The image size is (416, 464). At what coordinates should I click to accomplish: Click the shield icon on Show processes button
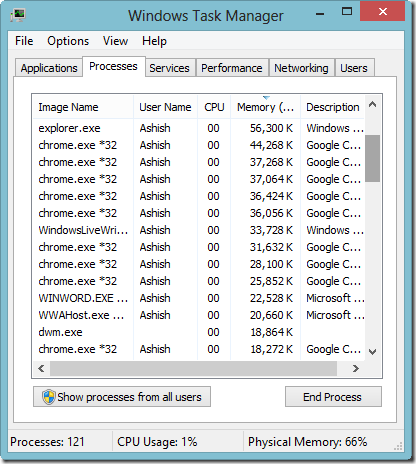49,397
